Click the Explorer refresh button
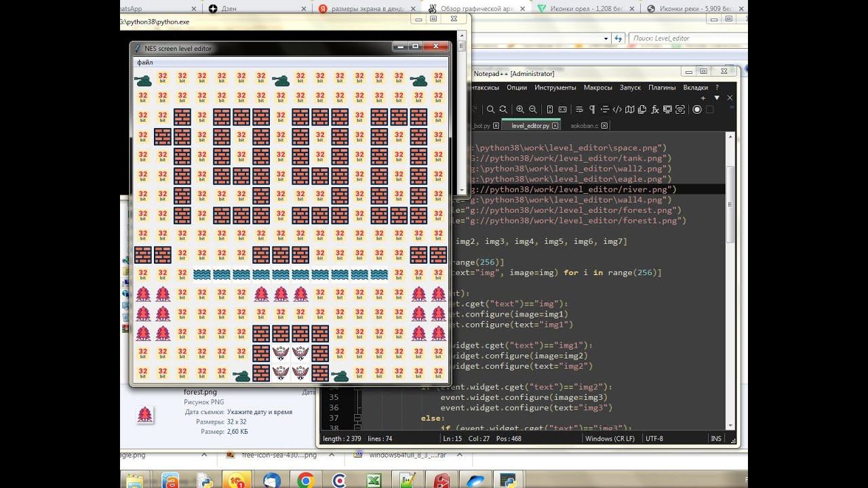 (x=620, y=39)
